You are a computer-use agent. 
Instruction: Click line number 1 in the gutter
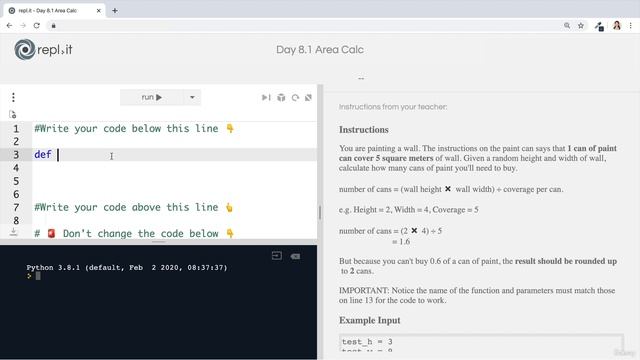pos(16,129)
